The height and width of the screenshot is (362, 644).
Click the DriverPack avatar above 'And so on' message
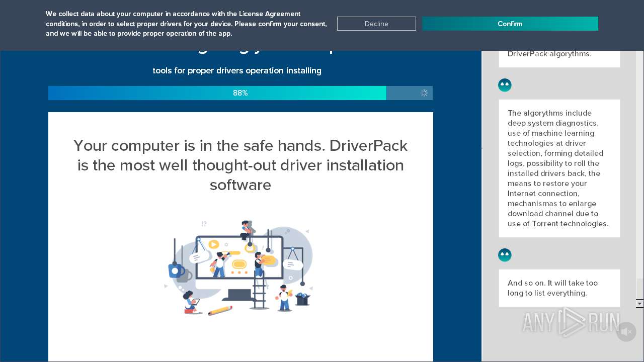(x=505, y=255)
